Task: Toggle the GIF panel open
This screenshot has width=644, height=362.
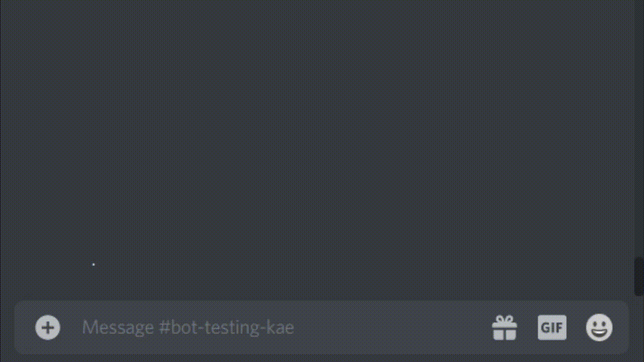Action: click(552, 328)
